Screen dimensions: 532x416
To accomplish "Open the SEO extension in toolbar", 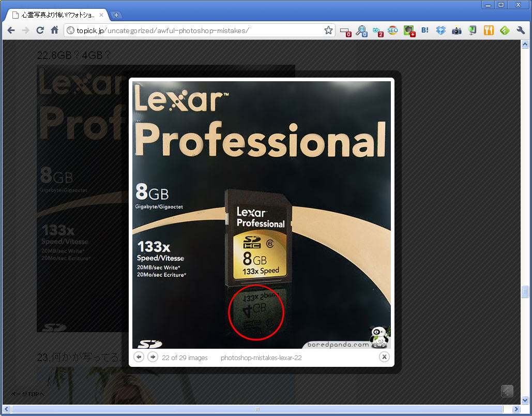I will (392, 31).
